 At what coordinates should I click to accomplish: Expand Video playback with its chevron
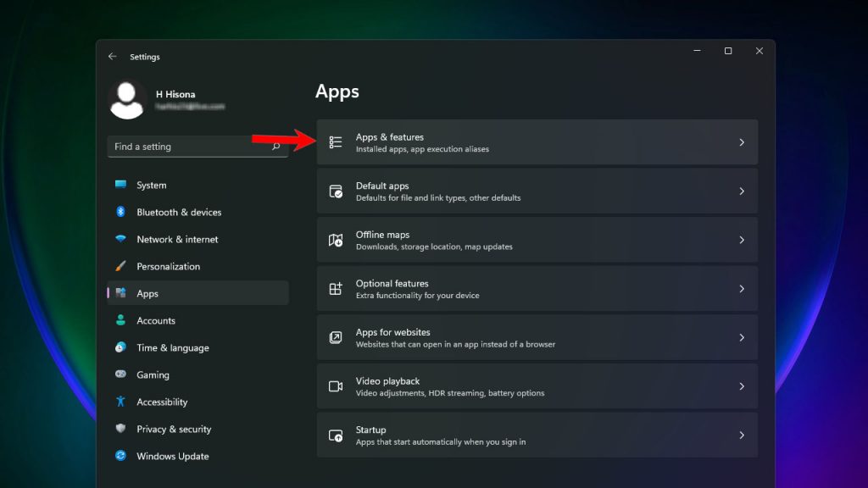click(742, 386)
